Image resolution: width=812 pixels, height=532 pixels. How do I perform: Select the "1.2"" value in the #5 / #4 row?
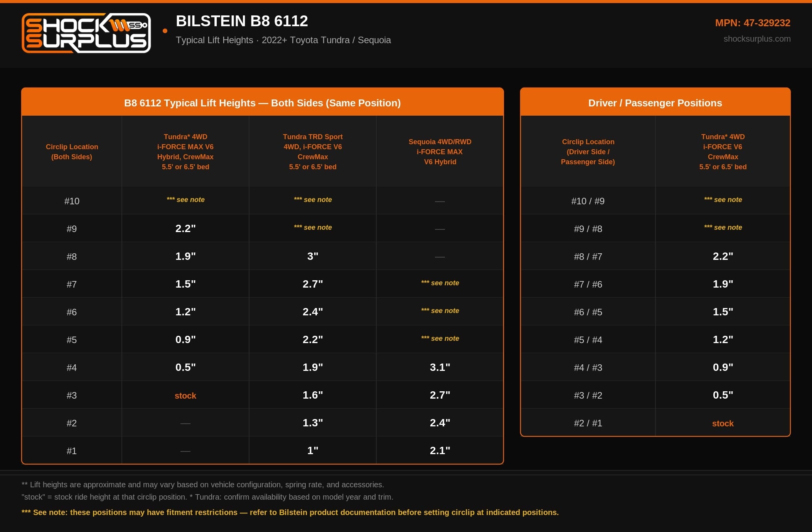pos(723,340)
